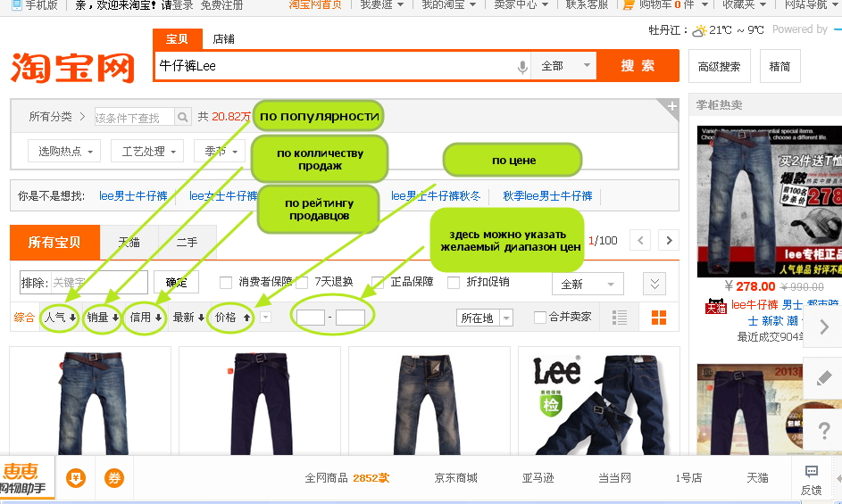Check the 正品保障 checkbox
This screenshot has height=504, width=842.
[378, 282]
